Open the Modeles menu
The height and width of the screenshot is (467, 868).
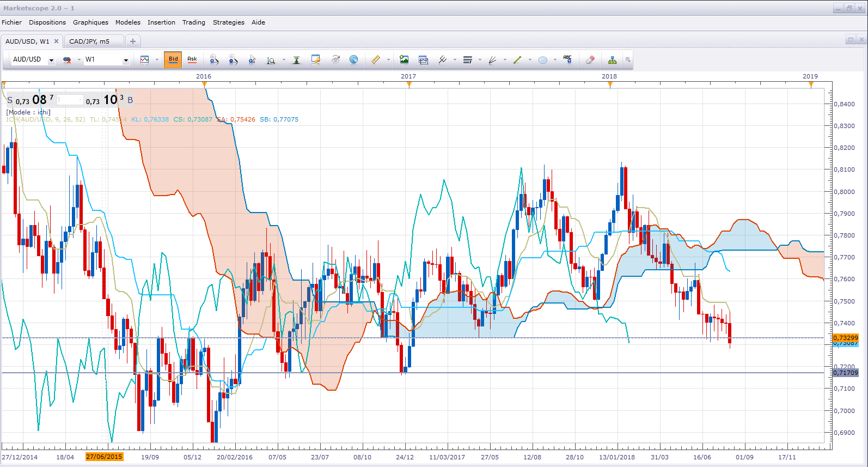pyautogui.click(x=128, y=22)
